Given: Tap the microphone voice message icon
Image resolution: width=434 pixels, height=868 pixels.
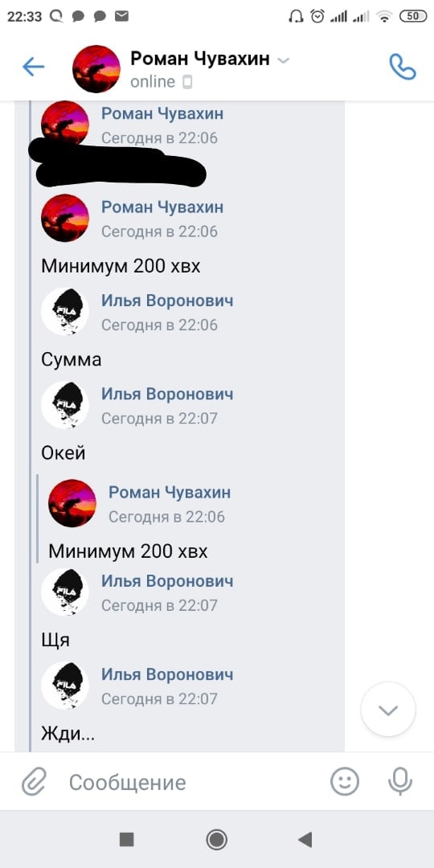Looking at the screenshot, I should point(399,782).
